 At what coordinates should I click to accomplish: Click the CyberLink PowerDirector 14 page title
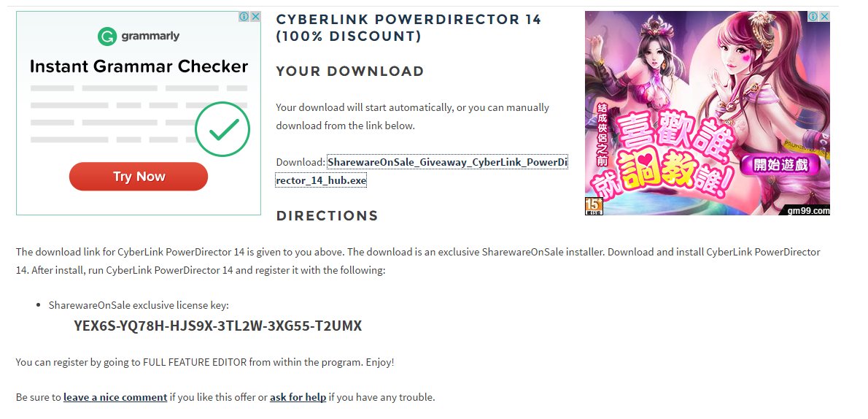(x=408, y=28)
